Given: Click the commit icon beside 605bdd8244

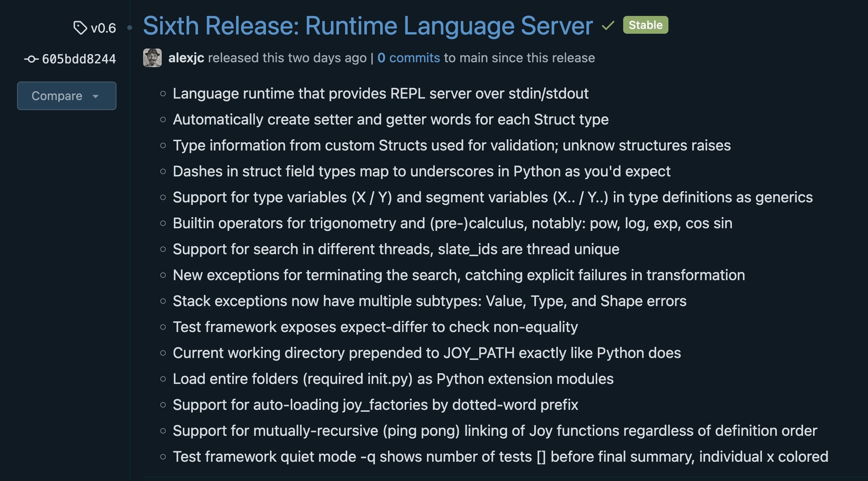Looking at the screenshot, I should [31, 59].
